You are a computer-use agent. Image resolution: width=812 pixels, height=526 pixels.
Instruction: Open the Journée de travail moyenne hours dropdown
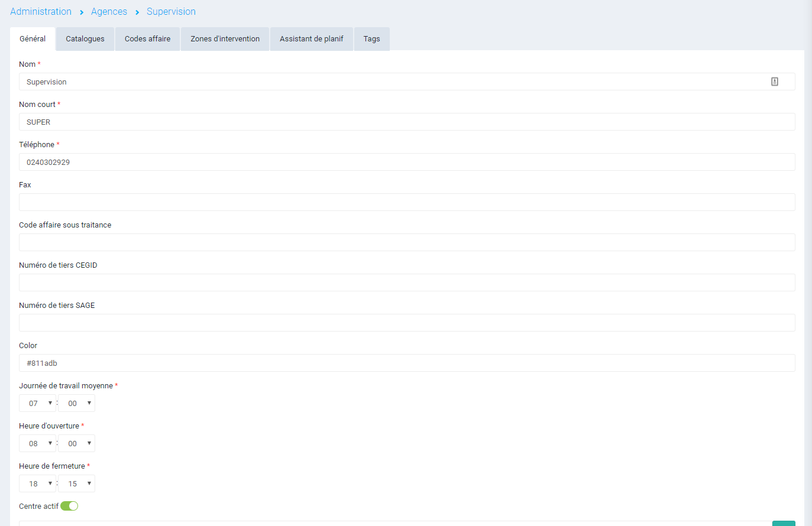pos(38,403)
